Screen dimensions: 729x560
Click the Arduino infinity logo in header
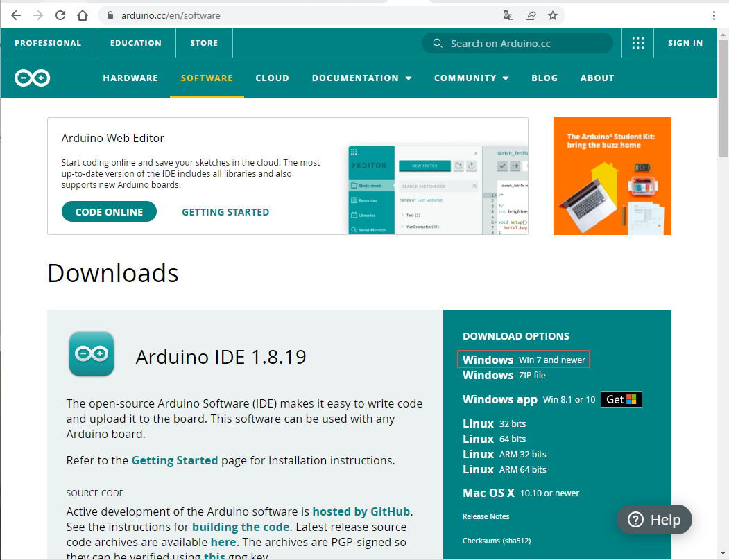coord(32,78)
